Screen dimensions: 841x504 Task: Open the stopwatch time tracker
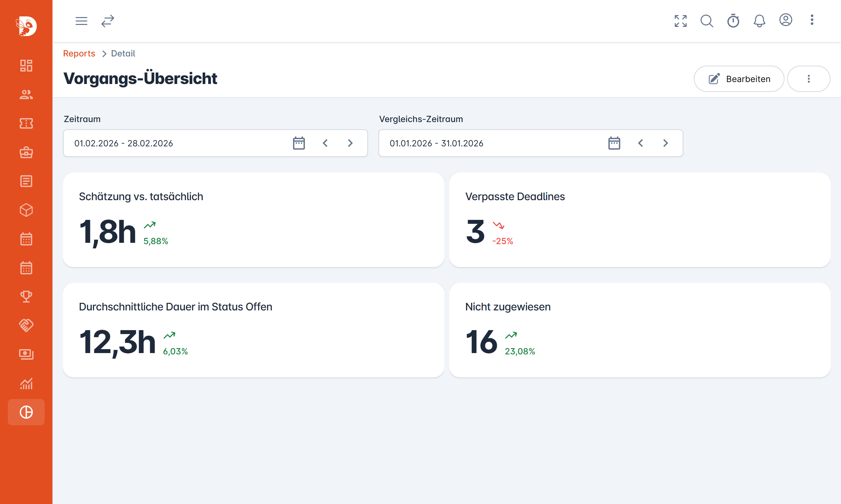click(x=733, y=21)
